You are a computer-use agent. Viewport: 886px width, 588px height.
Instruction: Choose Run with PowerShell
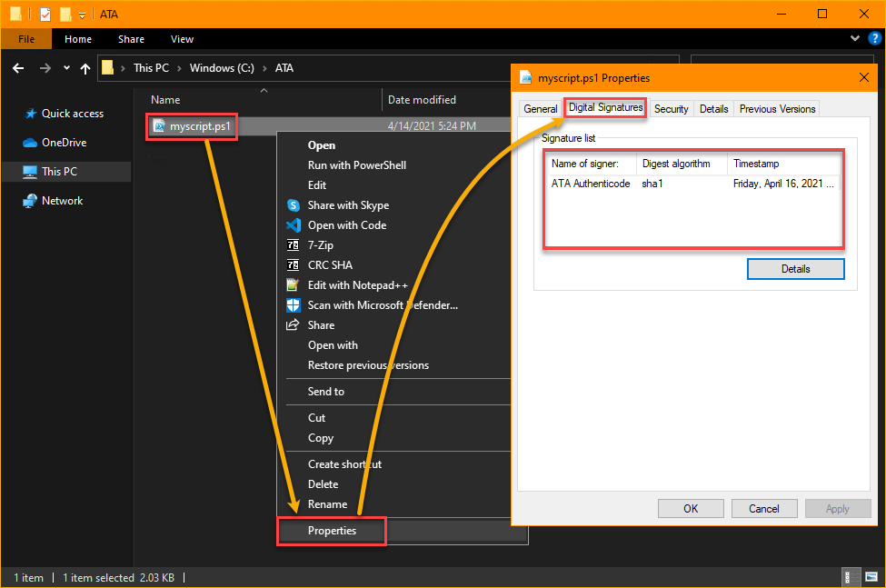pos(357,165)
